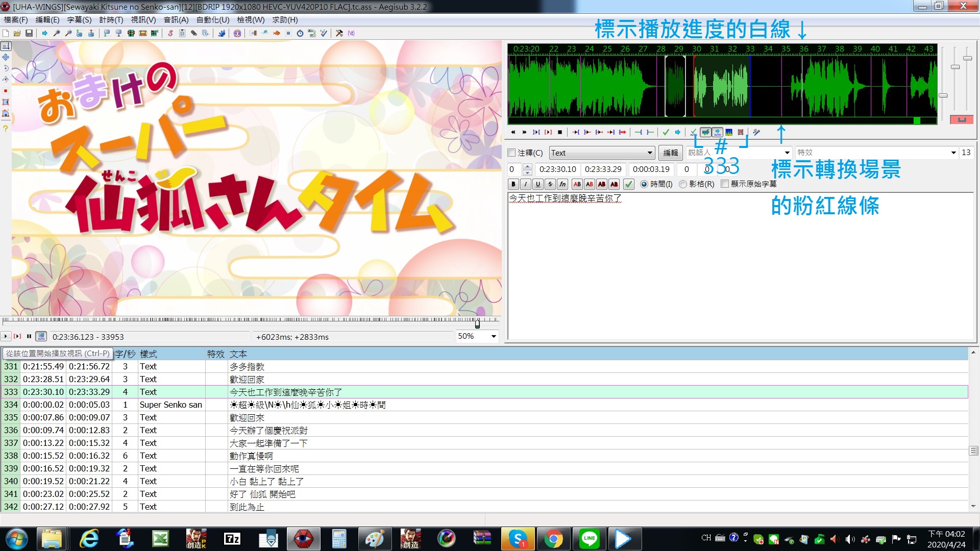The image size is (980, 551).
Task: Click the Skype icon in the taskbar
Action: click(x=518, y=539)
